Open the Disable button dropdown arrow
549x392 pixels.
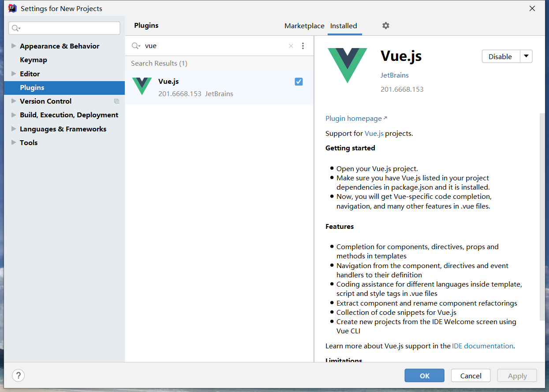527,56
